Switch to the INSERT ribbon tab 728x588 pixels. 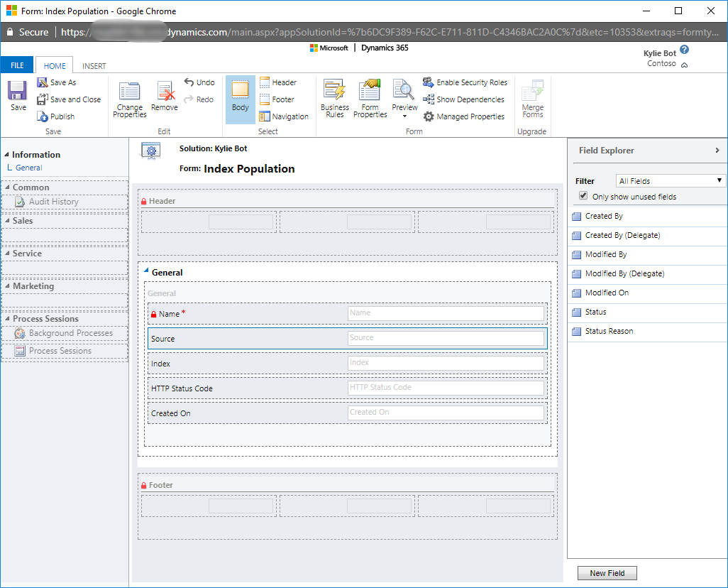[x=94, y=66]
